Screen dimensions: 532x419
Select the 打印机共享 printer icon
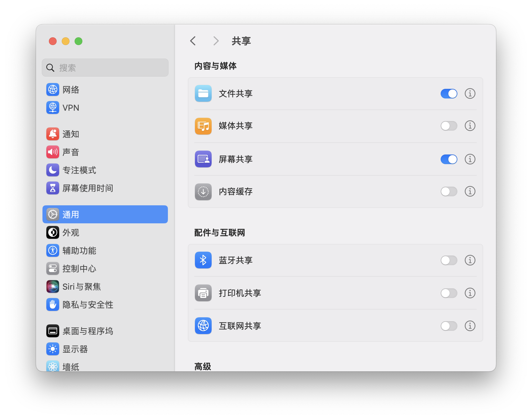coord(203,293)
